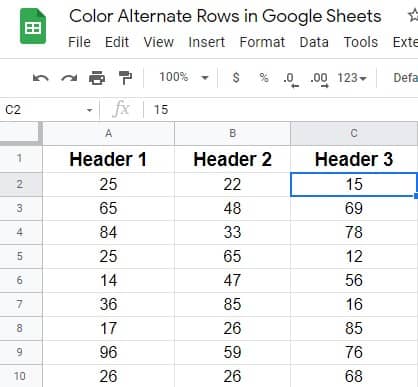Open the Insert menu

[x=207, y=42]
